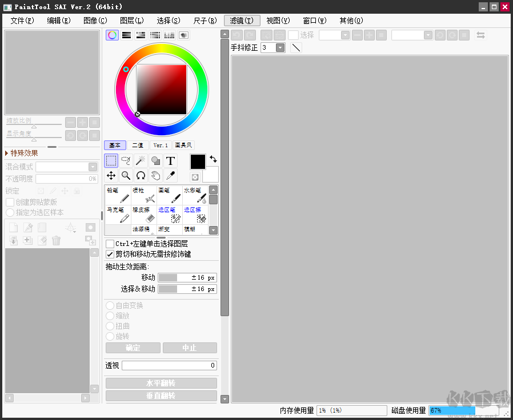Show the color wheel panel
The width and height of the screenshot is (513, 420).
point(112,35)
